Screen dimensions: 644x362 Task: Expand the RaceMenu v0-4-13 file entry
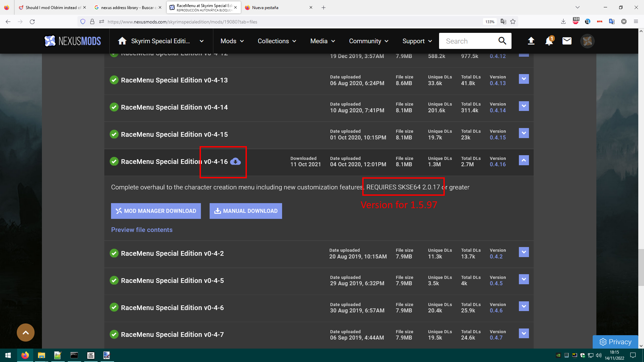pos(524,79)
